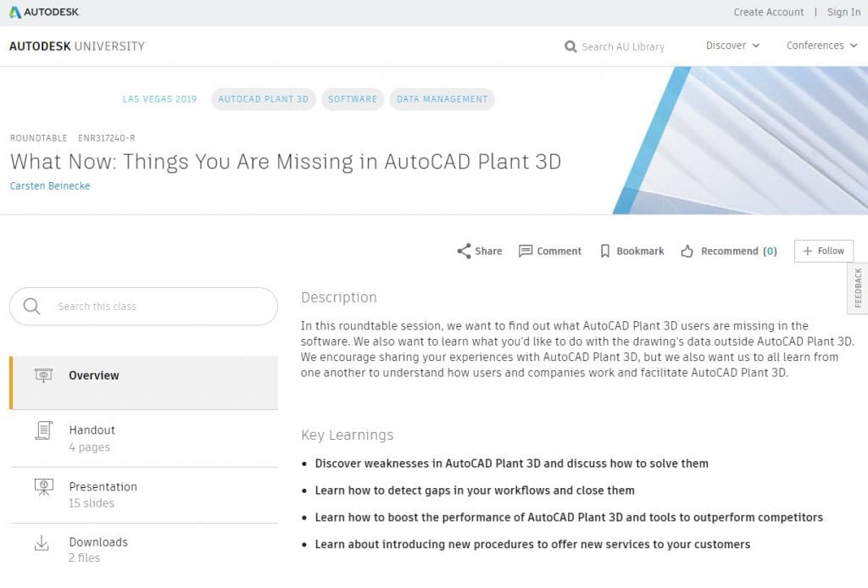
Task: Expand the Discover dropdown menu
Action: 732,46
